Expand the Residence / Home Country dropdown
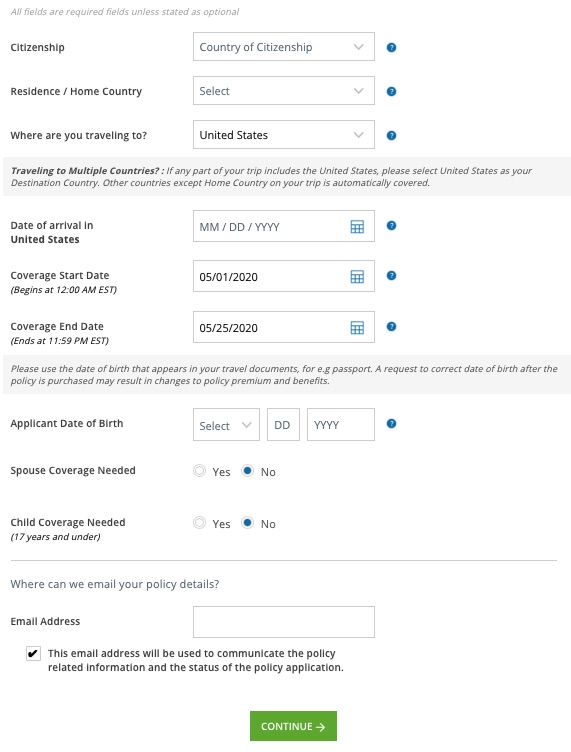Image resolution: width=571 pixels, height=752 pixels. pos(284,91)
